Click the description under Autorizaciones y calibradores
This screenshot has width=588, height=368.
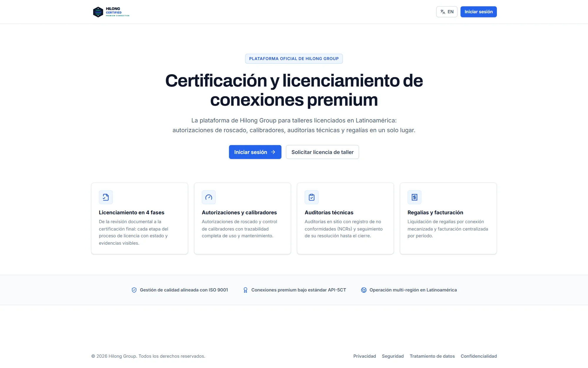239,229
